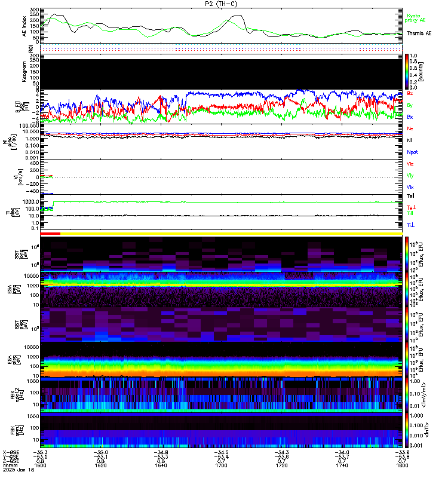The width and height of the screenshot is (448, 478).
Task: Pick the SST electrons Eflux color bar
Action: pos(407,324)
